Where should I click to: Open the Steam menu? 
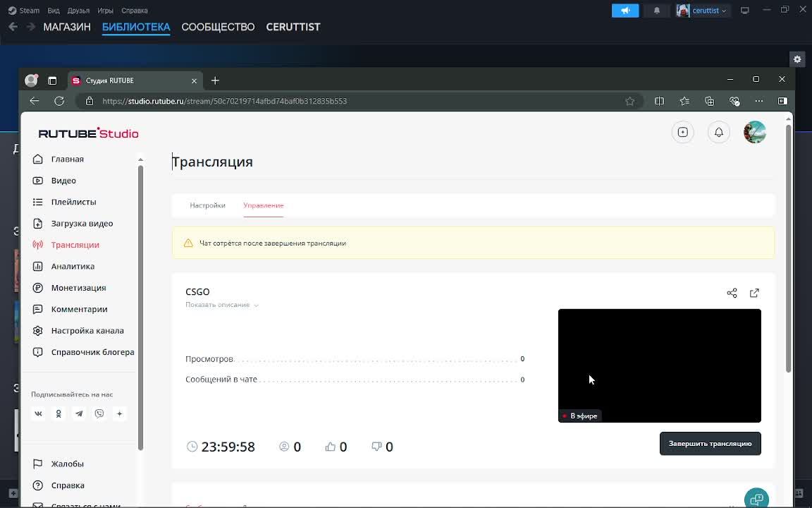[24, 11]
